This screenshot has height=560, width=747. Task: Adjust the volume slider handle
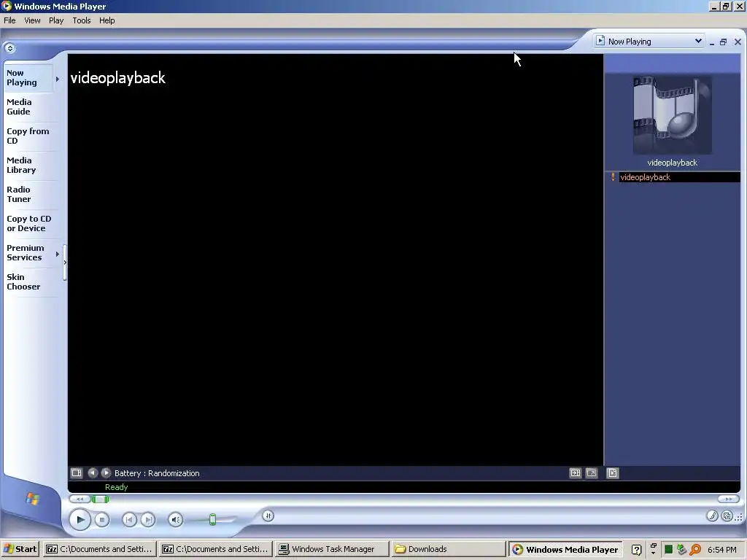click(x=212, y=519)
